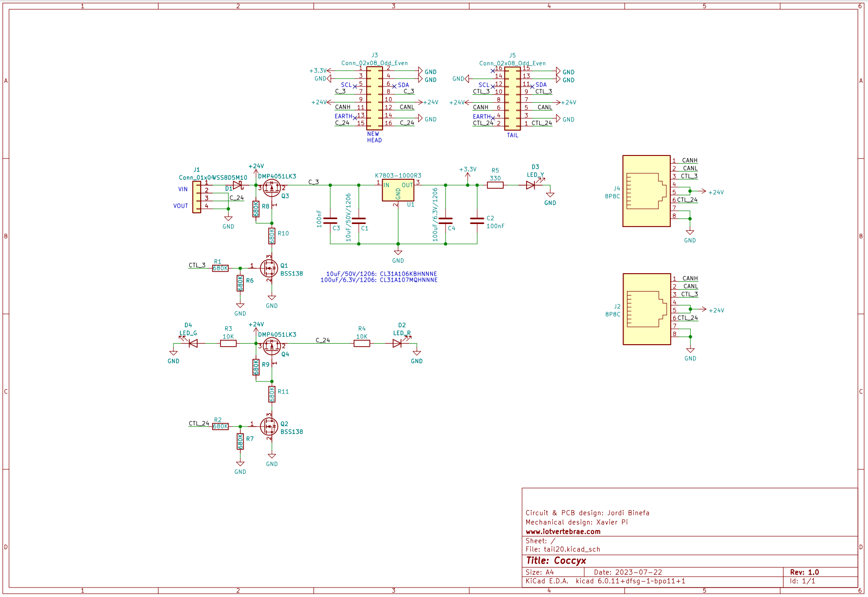
Task: Click the J4 8P8C RJ45 connector
Action: 646,191
